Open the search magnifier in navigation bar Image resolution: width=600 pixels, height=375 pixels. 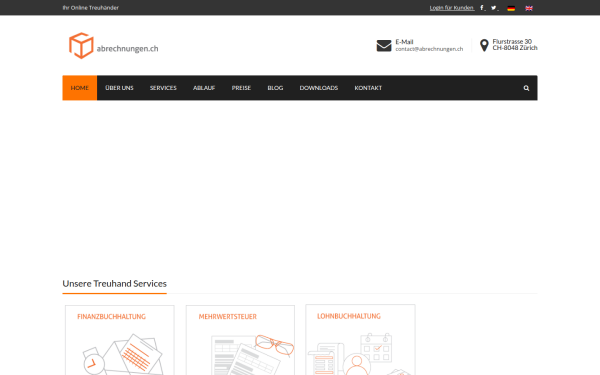526,88
